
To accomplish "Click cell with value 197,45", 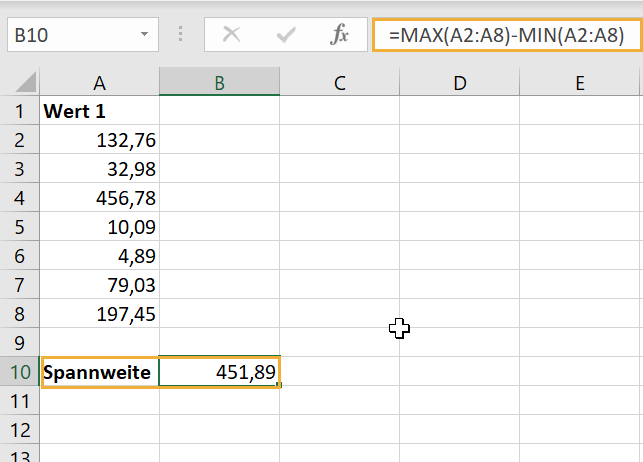I will (x=100, y=314).
